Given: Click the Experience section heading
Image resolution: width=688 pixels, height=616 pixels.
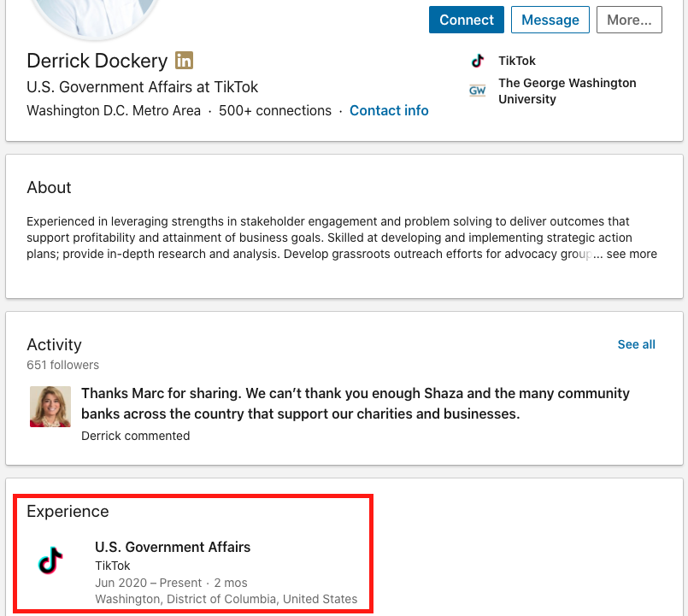Looking at the screenshot, I should coord(68,512).
